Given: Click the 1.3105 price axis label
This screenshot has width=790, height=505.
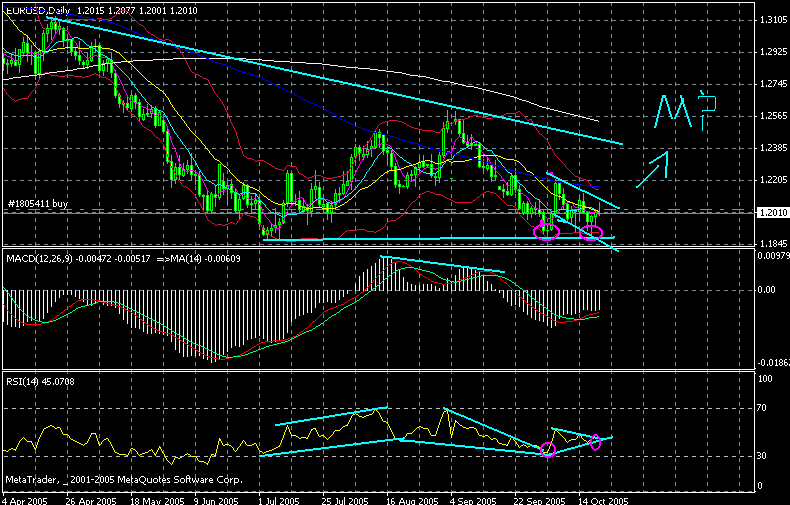Looking at the screenshot, I should click(x=770, y=20).
